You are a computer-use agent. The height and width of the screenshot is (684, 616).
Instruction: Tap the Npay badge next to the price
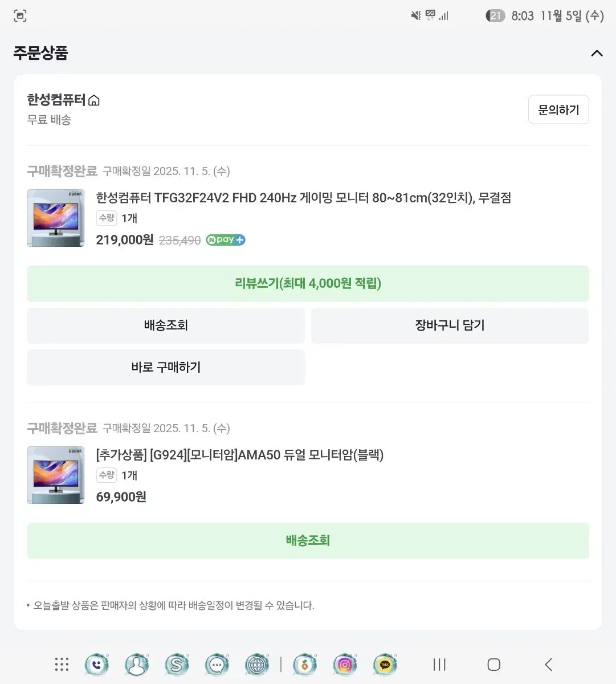tap(225, 239)
